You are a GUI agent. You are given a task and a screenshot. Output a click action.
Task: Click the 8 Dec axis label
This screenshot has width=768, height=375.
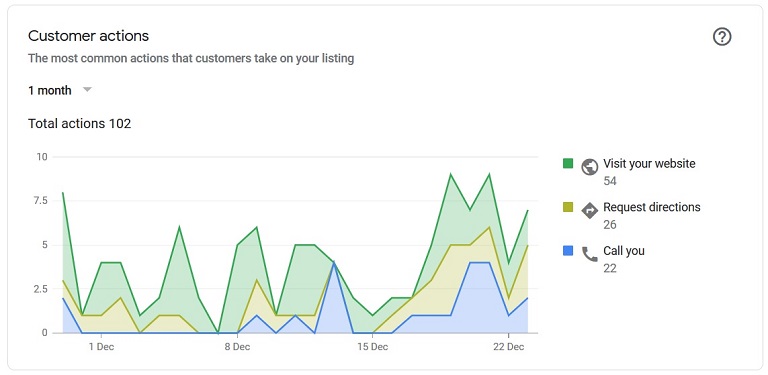[238, 347]
